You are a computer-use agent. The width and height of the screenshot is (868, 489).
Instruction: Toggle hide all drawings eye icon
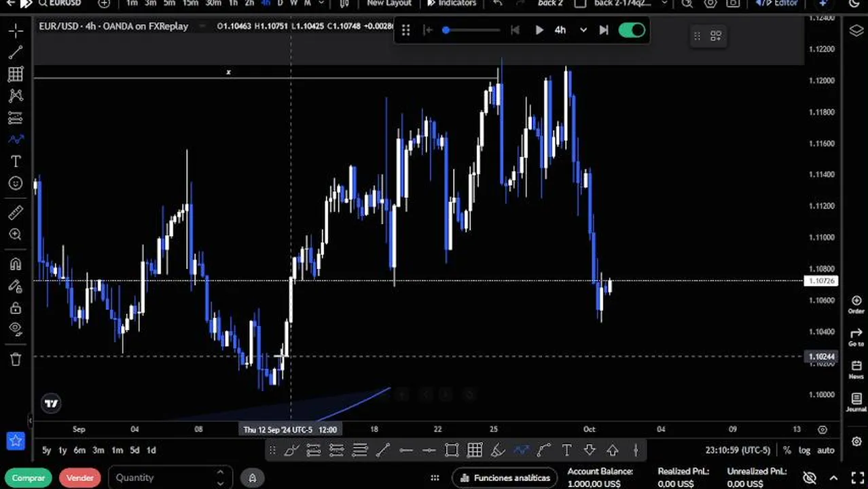point(16,329)
